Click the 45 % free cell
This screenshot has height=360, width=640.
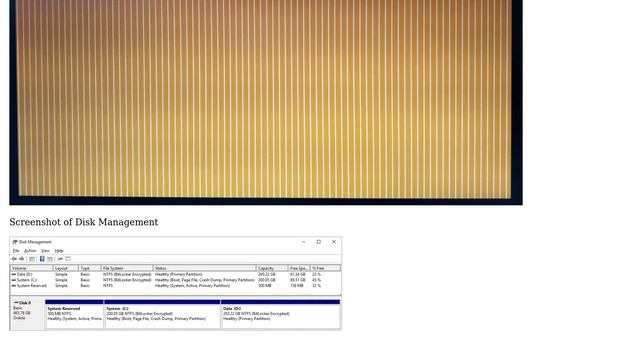coord(316,280)
